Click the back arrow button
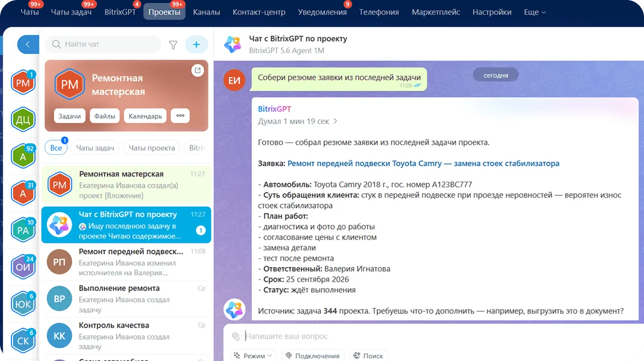The height and width of the screenshot is (361, 644). [x=28, y=44]
